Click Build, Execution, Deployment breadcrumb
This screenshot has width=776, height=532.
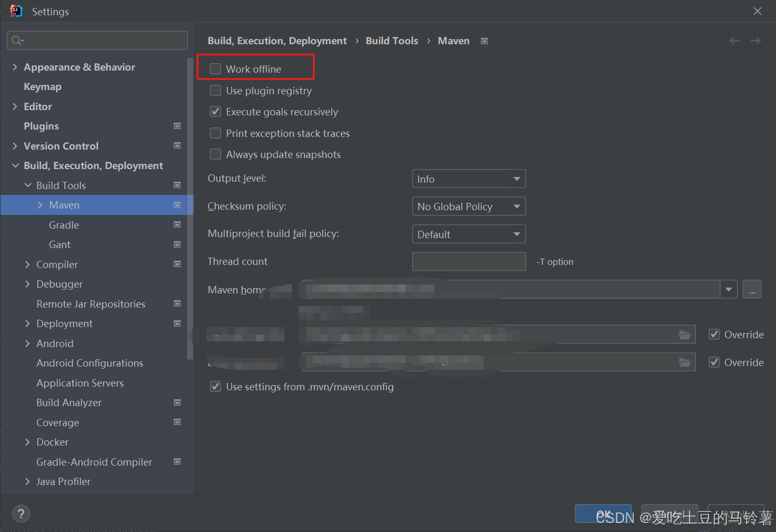[277, 41]
